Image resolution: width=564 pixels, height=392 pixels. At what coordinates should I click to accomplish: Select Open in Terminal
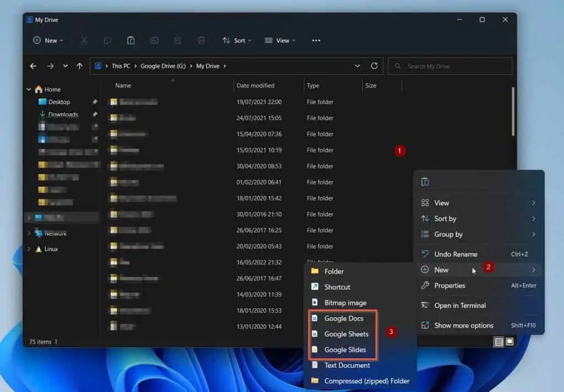click(x=479, y=306)
